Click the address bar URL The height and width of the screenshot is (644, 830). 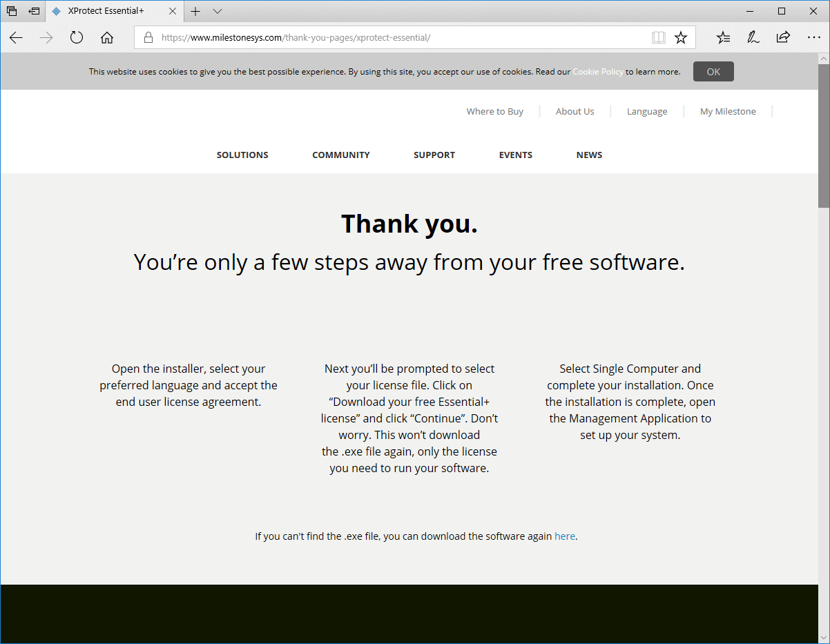point(296,38)
